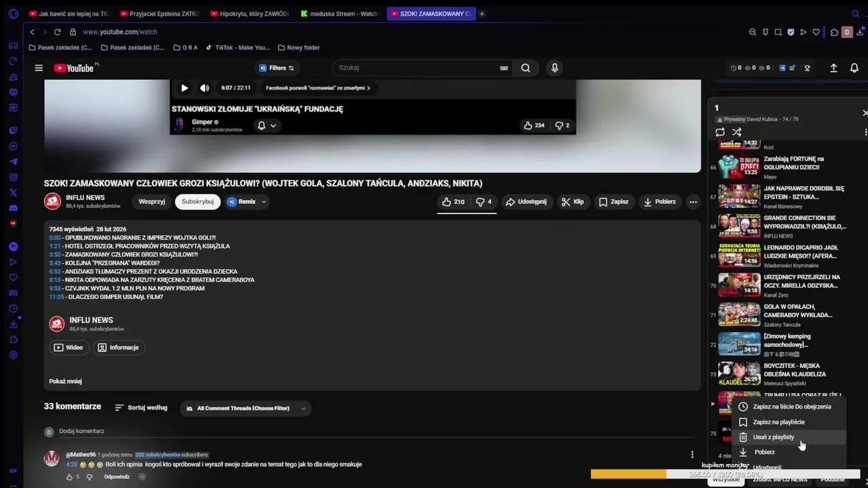Click the Zapisz button under video

pyautogui.click(x=614, y=202)
